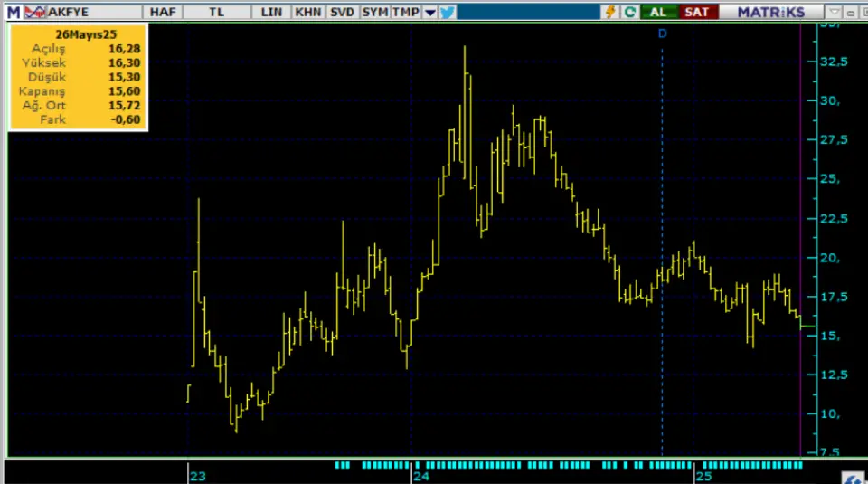Click the Ağ. Ort value 15,72

point(124,105)
